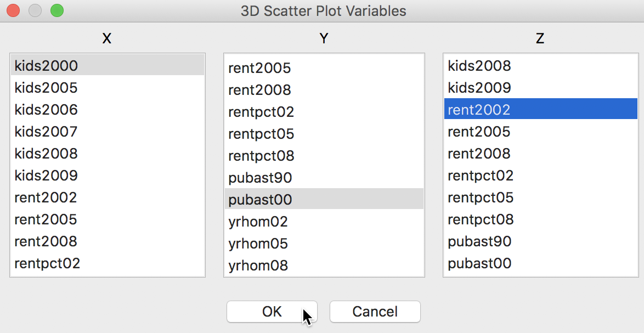Click the OK button
The image size is (644, 333).
[x=272, y=312]
